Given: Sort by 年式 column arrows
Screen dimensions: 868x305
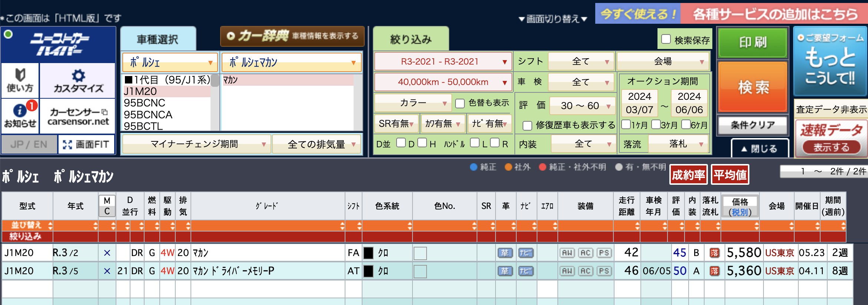Looking at the screenshot, I should 95,225.
